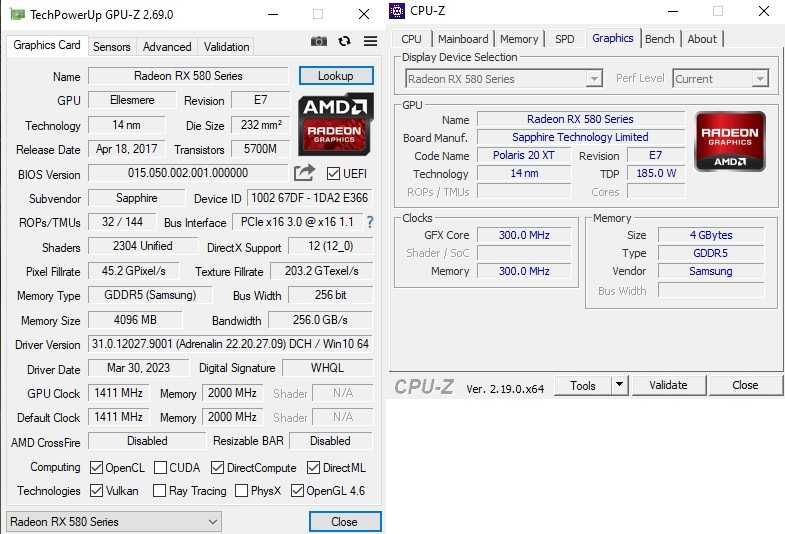The width and height of the screenshot is (785, 534).
Task: Click the BIOS Version field 015.050.002.001.000000
Action: [188, 173]
